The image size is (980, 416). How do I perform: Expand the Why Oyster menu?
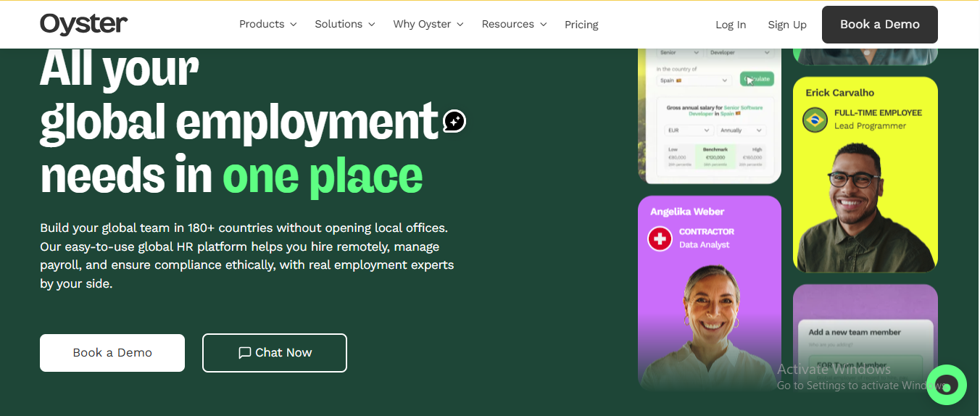(x=428, y=24)
